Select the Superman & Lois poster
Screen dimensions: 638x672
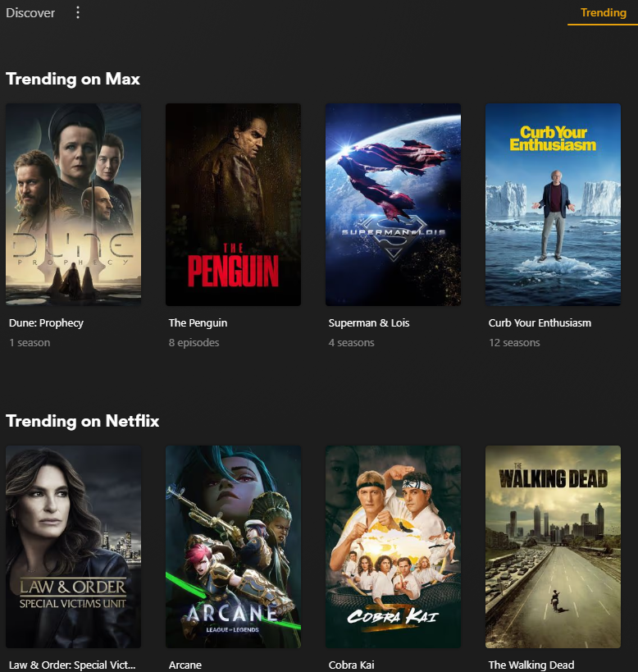(x=393, y=204)
